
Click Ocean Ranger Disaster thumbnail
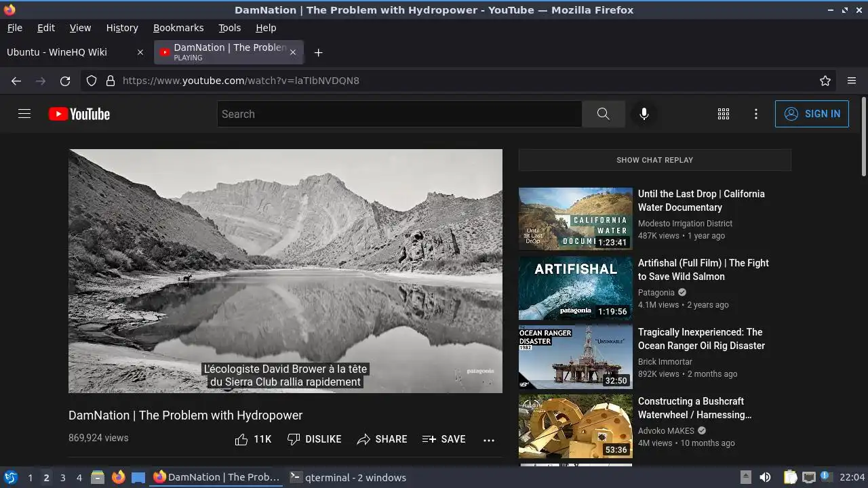(x=576, y=357)
